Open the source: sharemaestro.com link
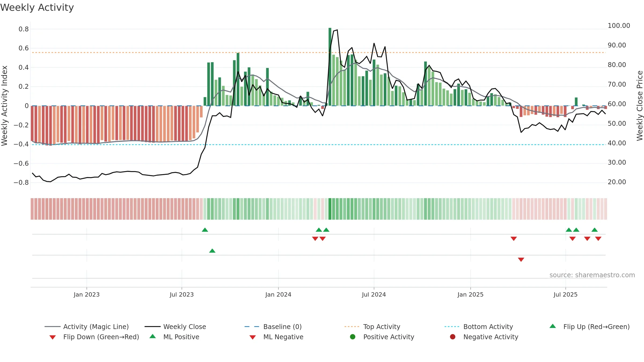This screenshot has width=644, height=362. (x=592, y=275)
